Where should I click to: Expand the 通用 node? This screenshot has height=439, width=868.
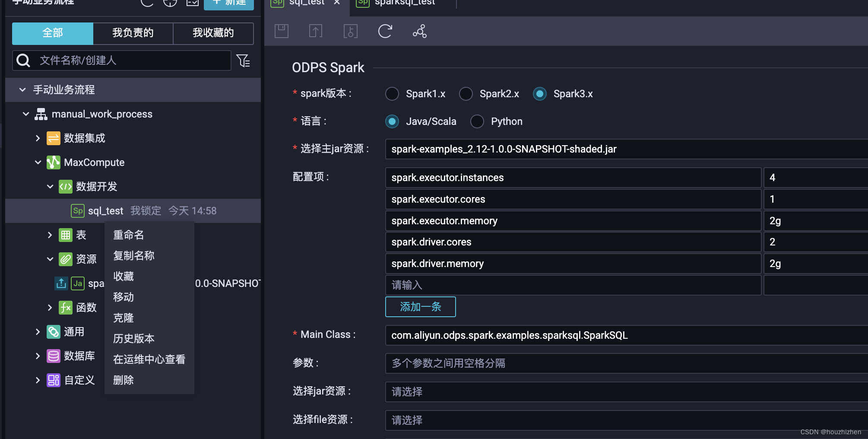38,332
